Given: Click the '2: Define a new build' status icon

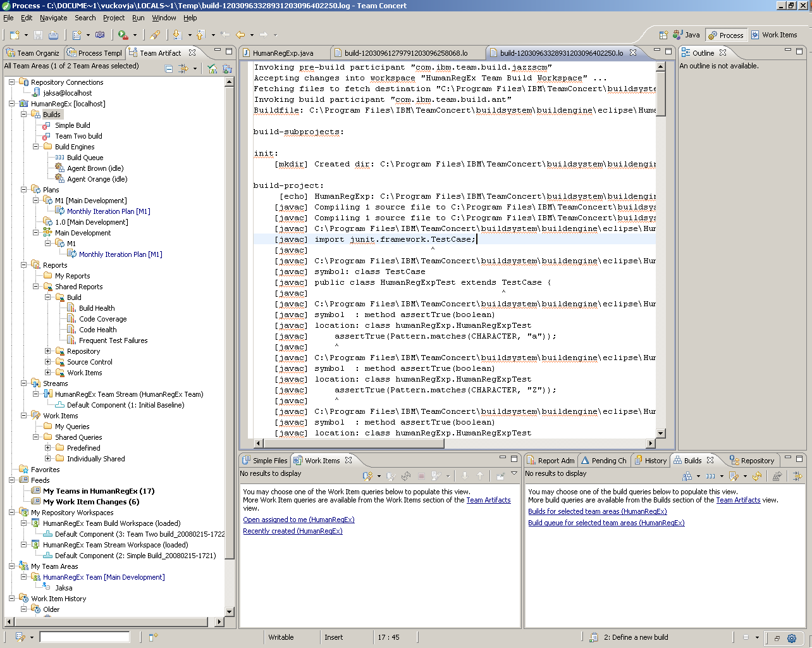Looking at the screenshot, I should pyautogui.click(x=593, y=637).
